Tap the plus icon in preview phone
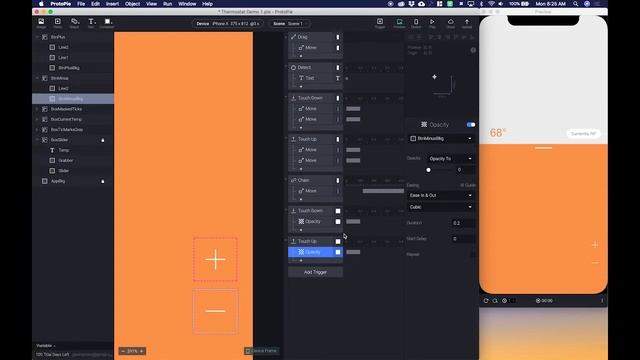Viewport: 640px width, 360px height. (x=595, y=244)
